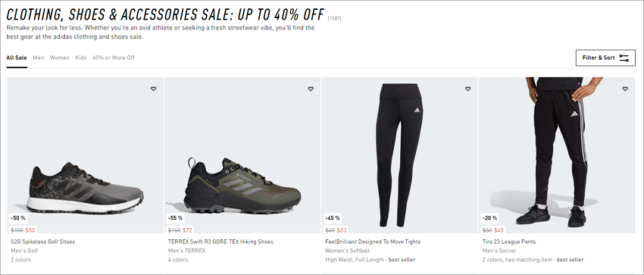Switch to the Men sale tab
This screenshot has height=275, width=644.
(39, 58)
